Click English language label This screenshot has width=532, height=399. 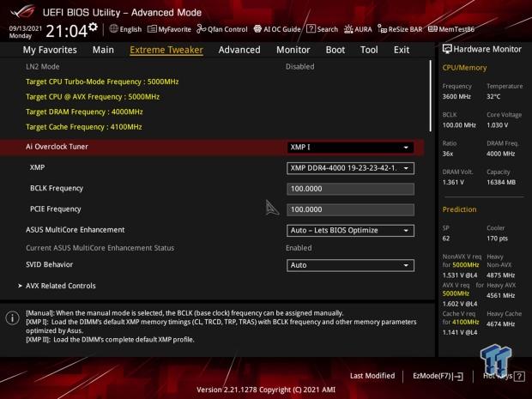click(130, 29)
